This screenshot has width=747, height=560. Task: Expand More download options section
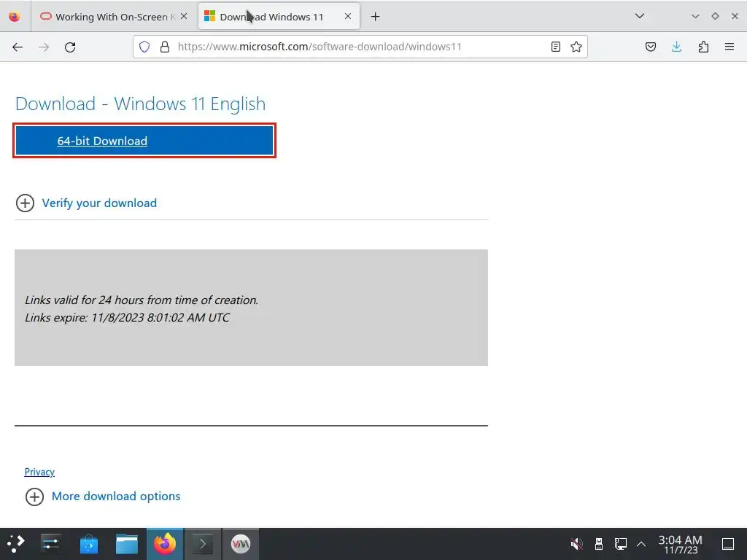click(x=103, y=497)
